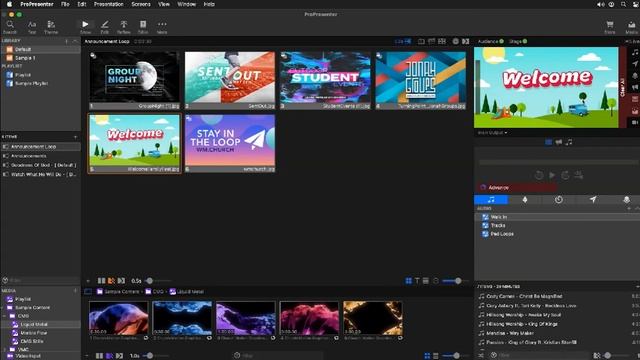Select song Mandisa - Way Maker
The width and height of the screenshot is (640, 360).
point(558,333)
